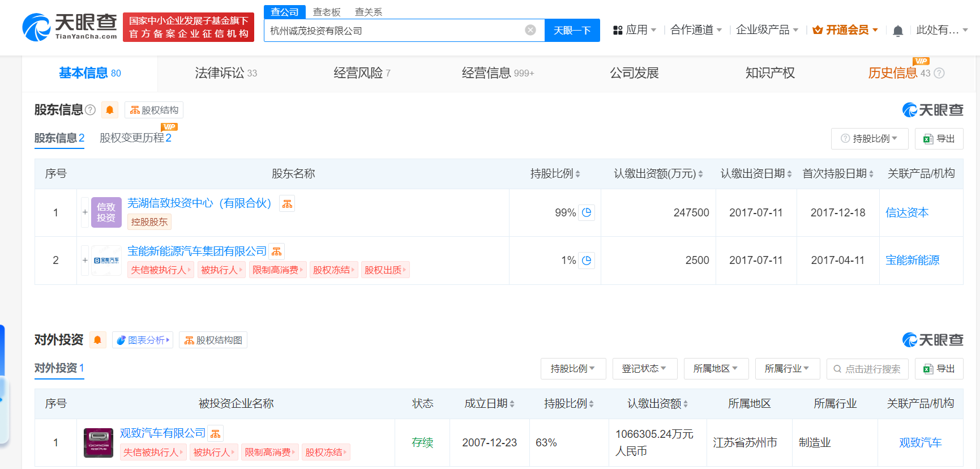Sort the table by 认缴出资日期 column
Screen dimensions: 980x469
(756, 174)
